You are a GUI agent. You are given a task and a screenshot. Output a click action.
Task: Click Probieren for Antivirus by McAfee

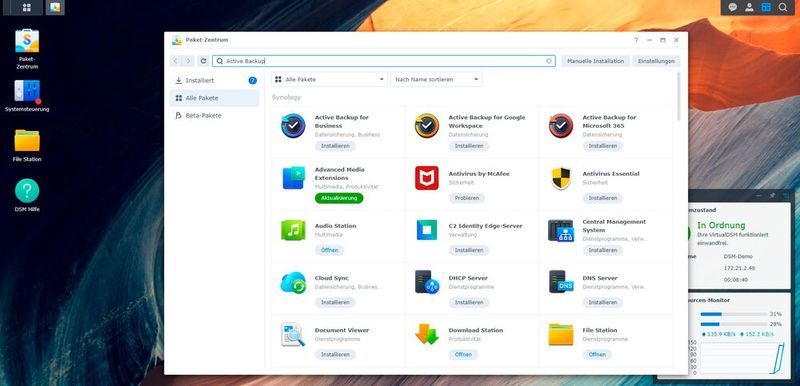click(x=467, y=198)
